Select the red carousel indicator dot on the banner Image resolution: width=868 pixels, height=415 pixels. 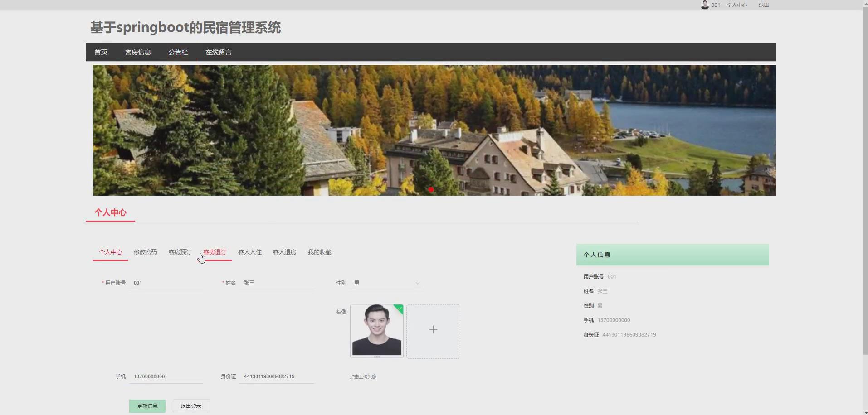pos(430,189)
